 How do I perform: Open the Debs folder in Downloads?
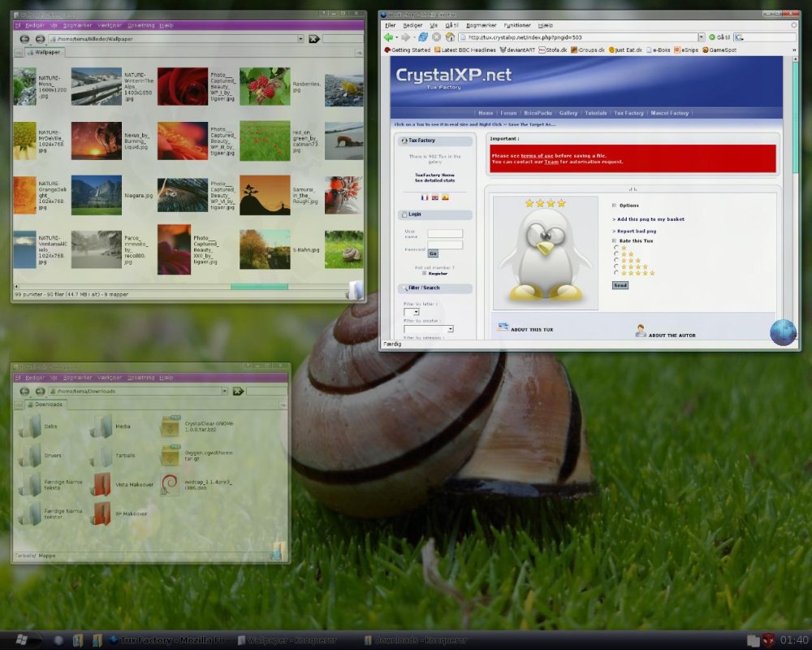click(38, 426)
